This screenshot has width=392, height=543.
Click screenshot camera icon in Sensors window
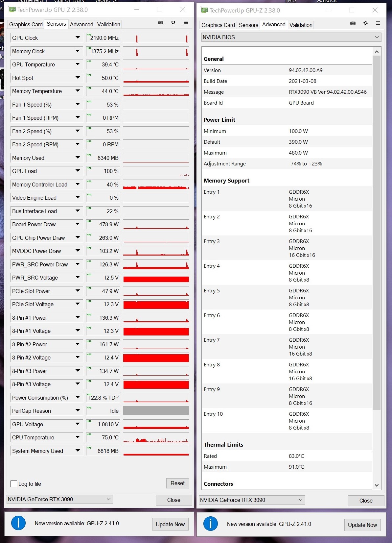click(x=161, y=22)
